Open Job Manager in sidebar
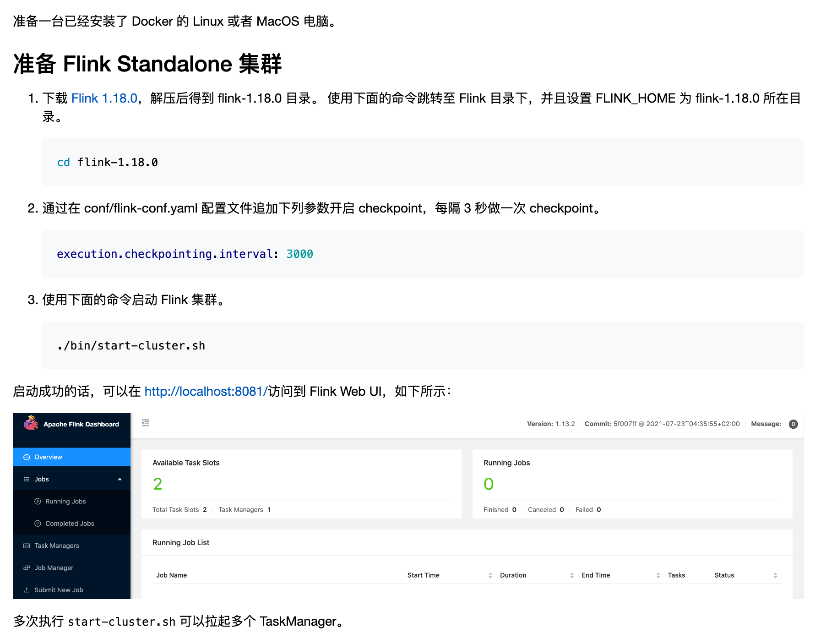Image resolution: width=837 pixels, height=644 pixels. coord(72,568)
